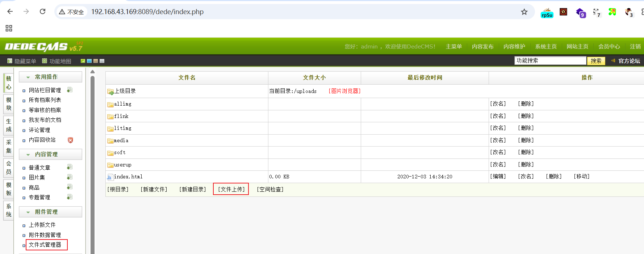Click the 文件上传 link
The image size is (644, 254).
coord(231,189)
